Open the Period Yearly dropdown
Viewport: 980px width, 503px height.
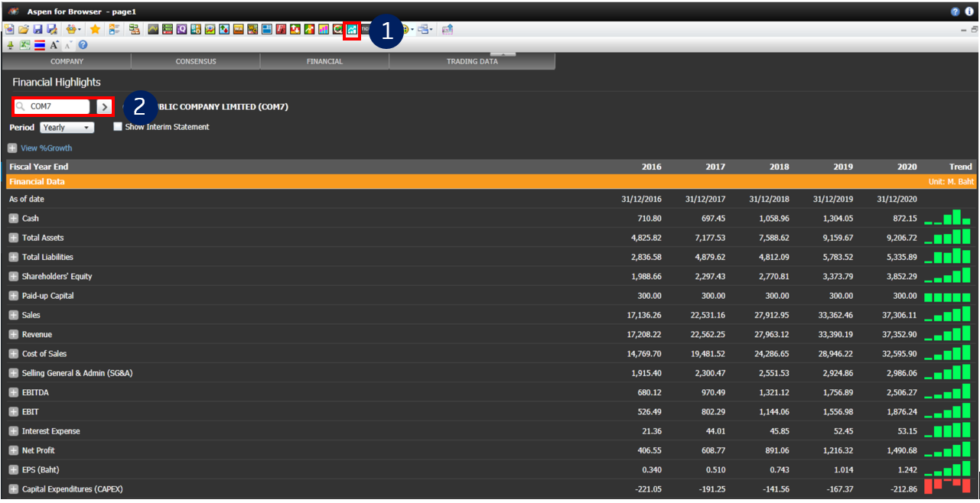67,128
